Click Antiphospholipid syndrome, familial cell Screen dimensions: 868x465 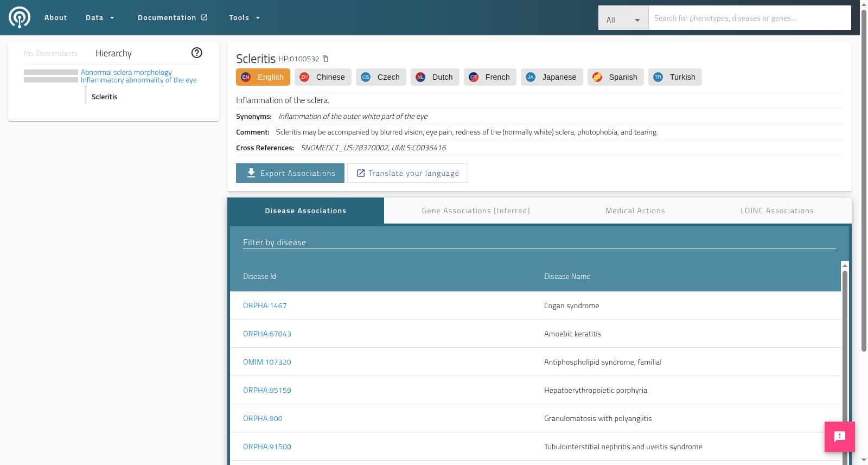(x=603, y=362)
